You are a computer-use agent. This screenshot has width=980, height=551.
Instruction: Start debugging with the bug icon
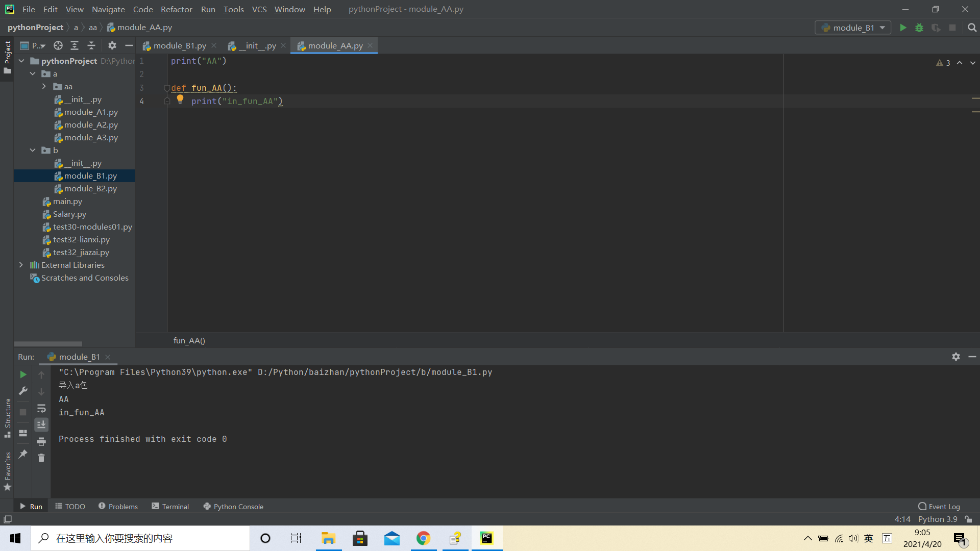click(x=919, y=28)
